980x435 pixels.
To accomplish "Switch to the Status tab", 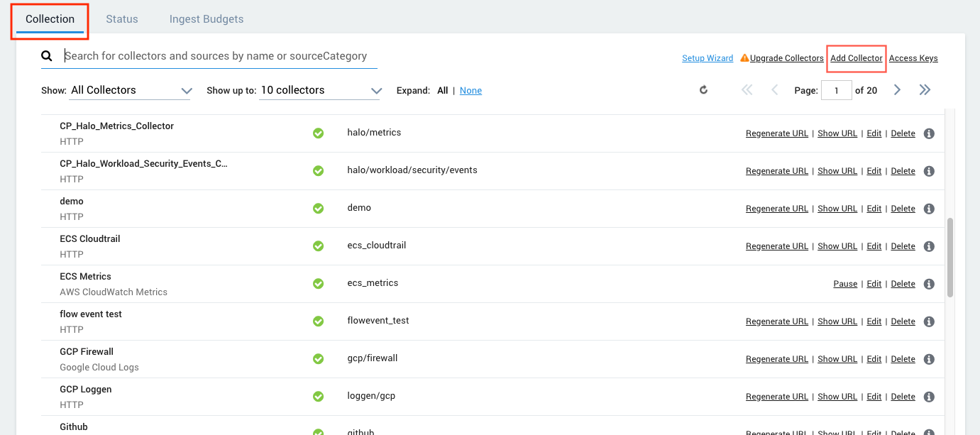I will (x=122, y=19).
